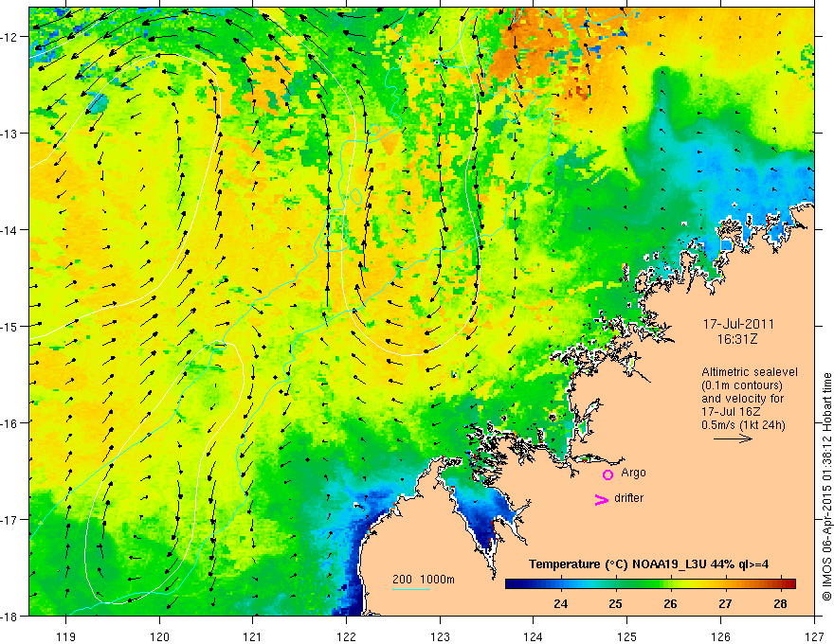Click the 'and velocity for' caption line

pos(742,399)
